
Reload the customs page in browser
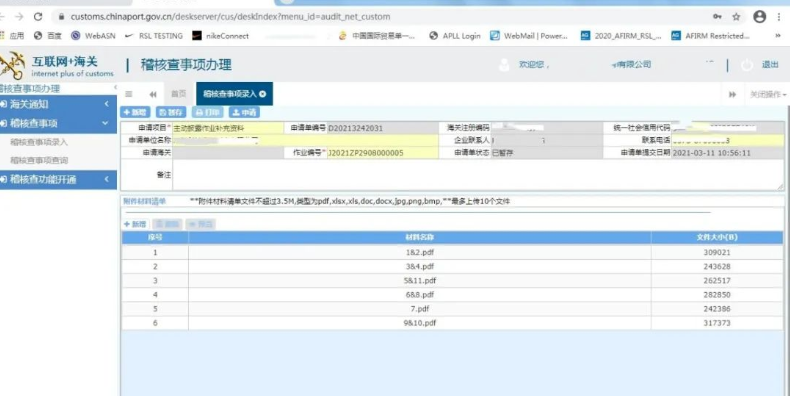click(x=38, y=17)
